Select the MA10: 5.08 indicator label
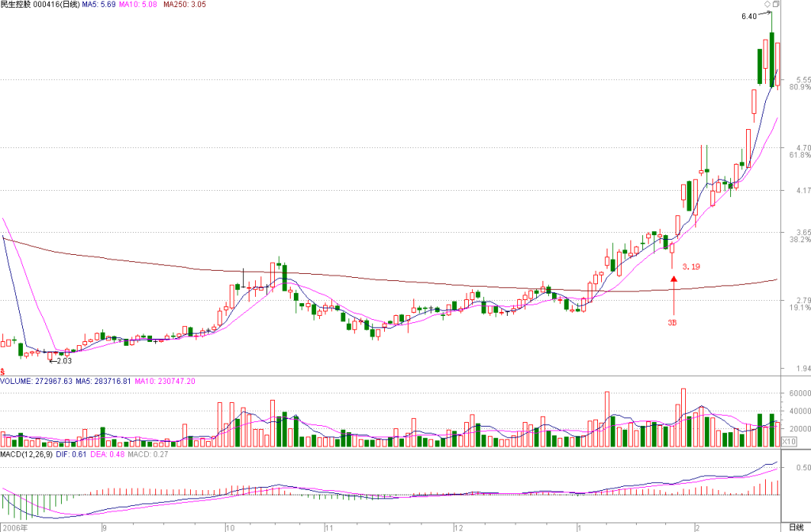 click(x=138, y=4)
